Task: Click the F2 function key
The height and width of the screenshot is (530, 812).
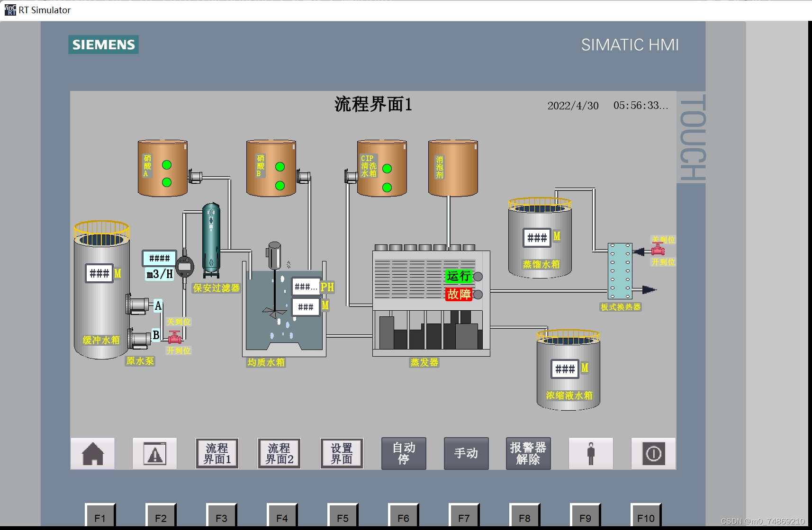Action: coord(161,515)
